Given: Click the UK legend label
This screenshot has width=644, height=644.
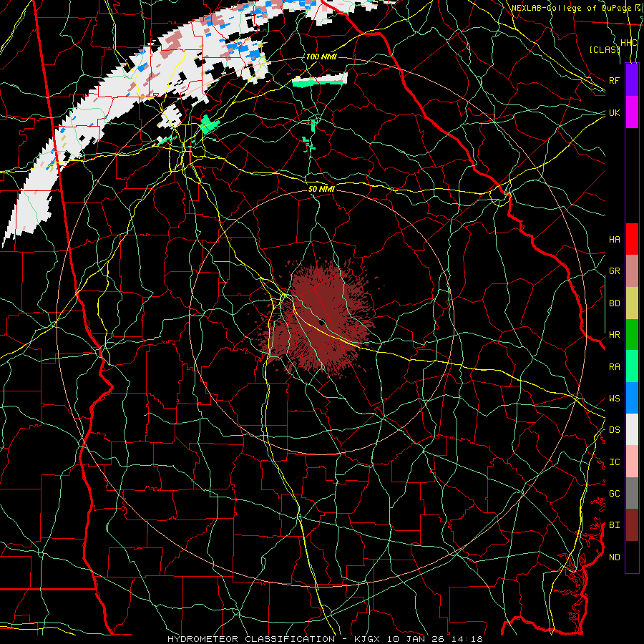Looking at the screenshot, I should tap(614, 112).
